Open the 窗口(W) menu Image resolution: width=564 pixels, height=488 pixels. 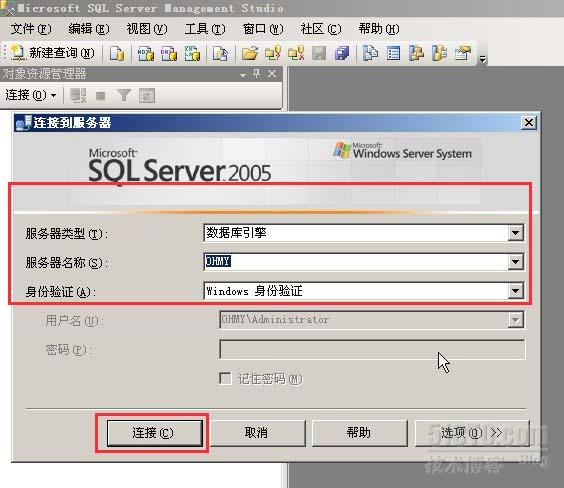click(263, 29)
